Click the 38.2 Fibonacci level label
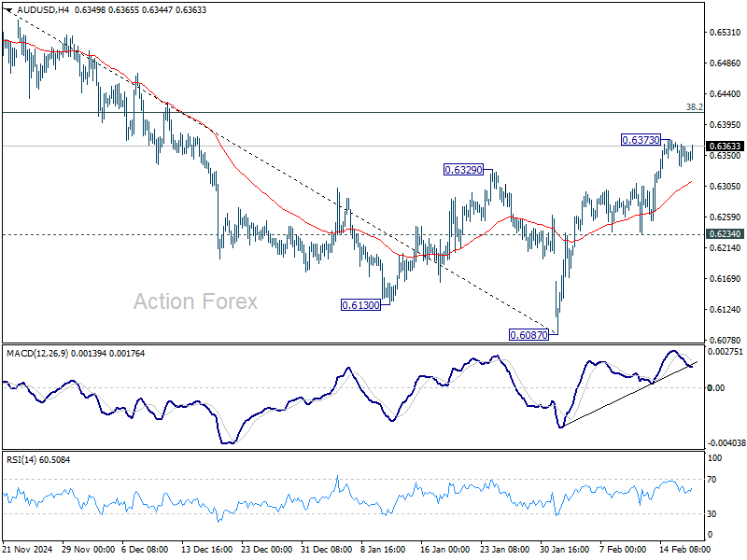This screenshot has height=560, width=747. pyautogui.click(x=695, y=107)
